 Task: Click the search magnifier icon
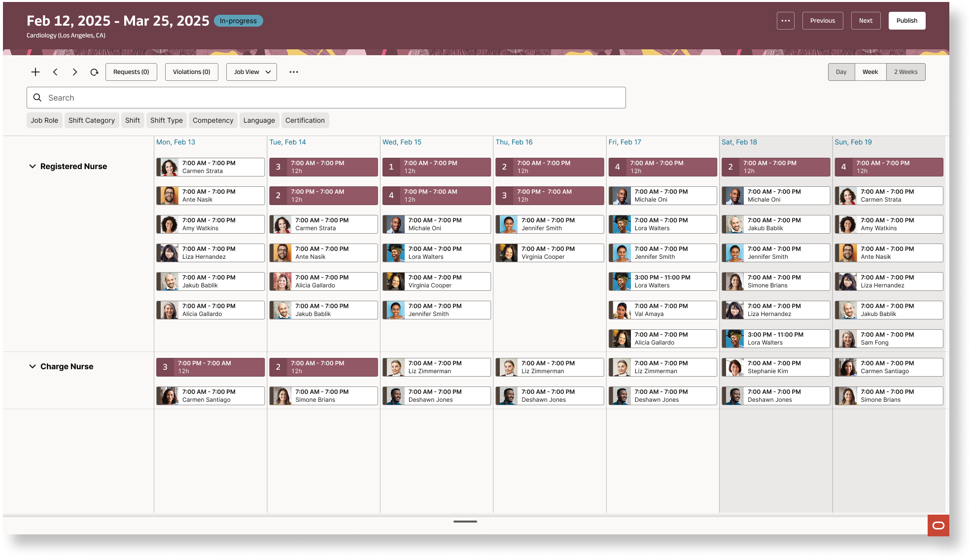point(37,98)
